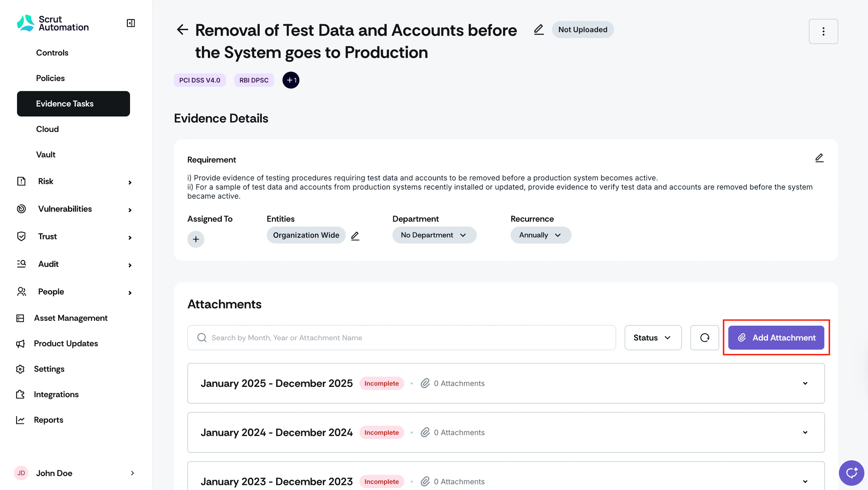Open Policies in the sidebar

tap(50, 78)
